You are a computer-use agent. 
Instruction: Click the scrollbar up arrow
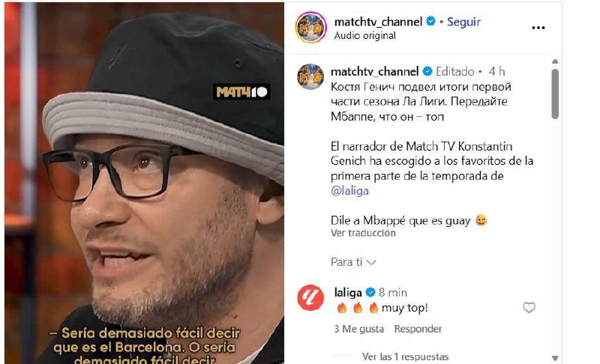[x=555, y=61]
